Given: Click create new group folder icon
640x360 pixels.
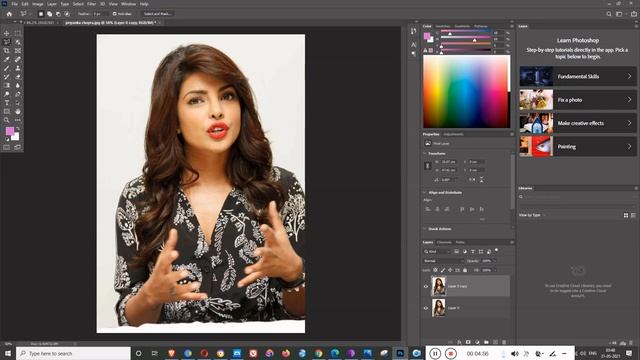Looking at the screenshot, I should 486,342.
